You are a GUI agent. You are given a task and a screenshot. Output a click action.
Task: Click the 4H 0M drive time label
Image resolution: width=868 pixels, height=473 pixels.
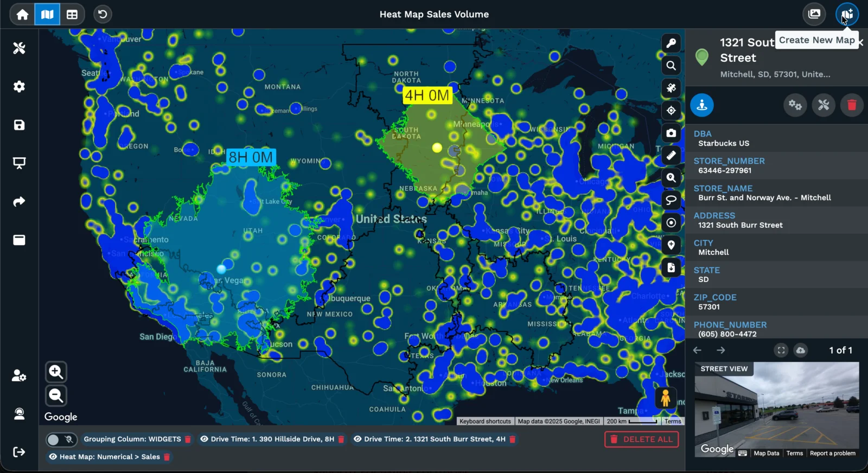(427, 95)
